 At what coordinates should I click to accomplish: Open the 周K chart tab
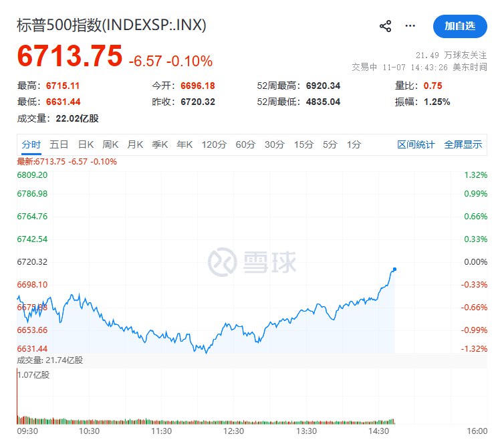click(110, 144)
